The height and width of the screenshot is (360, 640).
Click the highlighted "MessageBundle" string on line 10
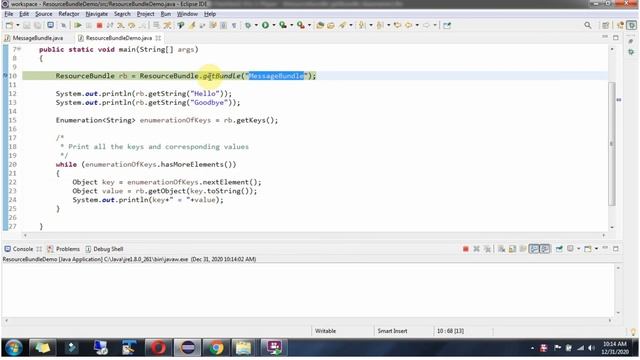pos(276,76)
